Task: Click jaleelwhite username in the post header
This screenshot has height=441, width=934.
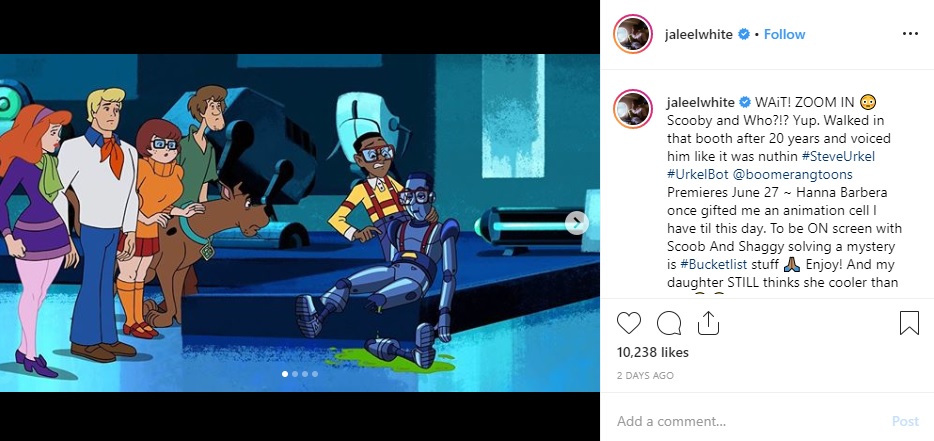Action: [x=699, y=35]
